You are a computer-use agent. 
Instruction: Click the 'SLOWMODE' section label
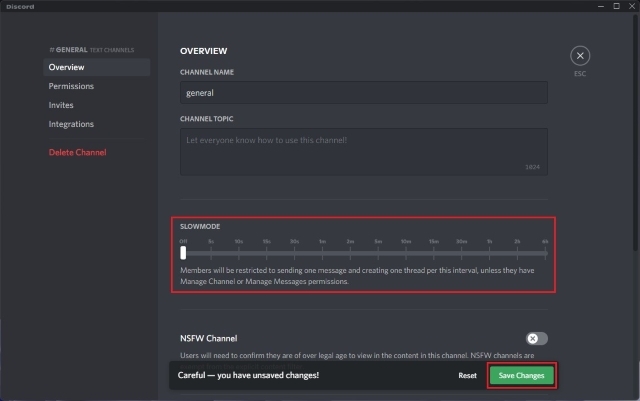click(200, 226)
